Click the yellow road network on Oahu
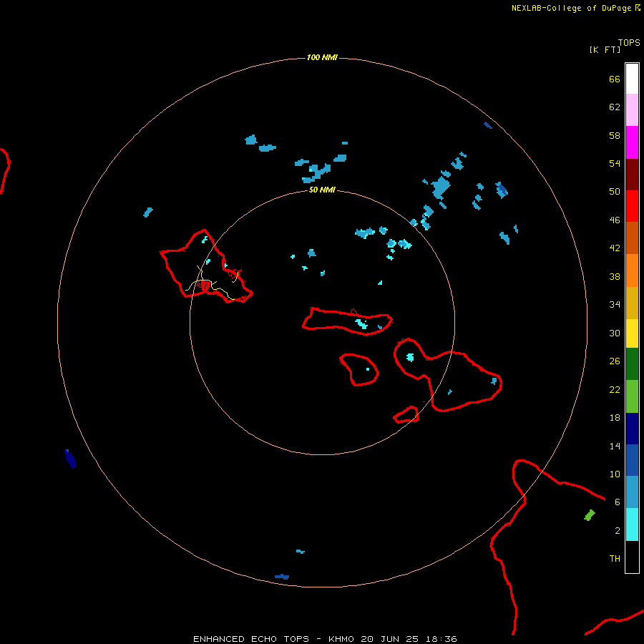Image resolution: width=644 pixels, height=644 pixels. coord(213,283)
